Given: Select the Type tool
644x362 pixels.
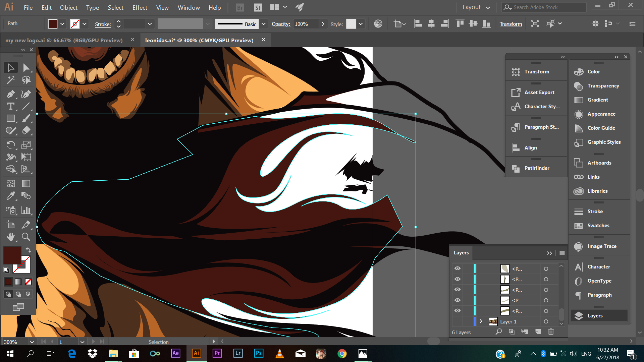Looking at the screenshot, I should [x=10, y=107].
